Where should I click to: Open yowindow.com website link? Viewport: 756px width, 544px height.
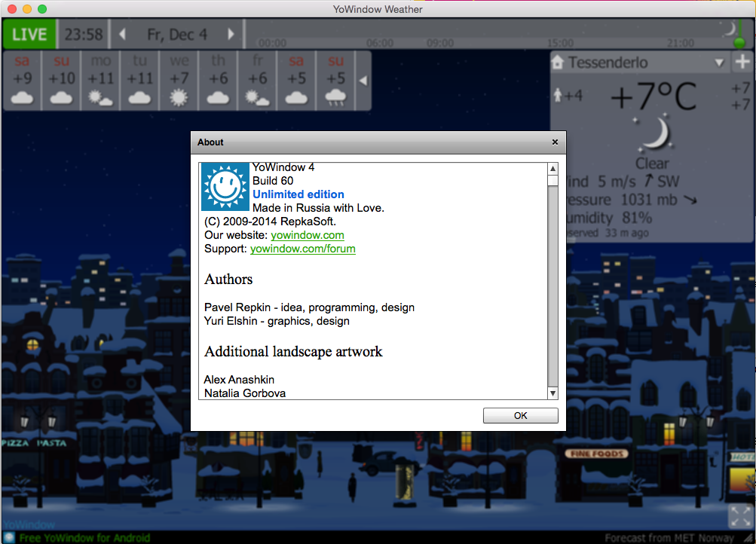pyautogui.click(x=307, y=235)
